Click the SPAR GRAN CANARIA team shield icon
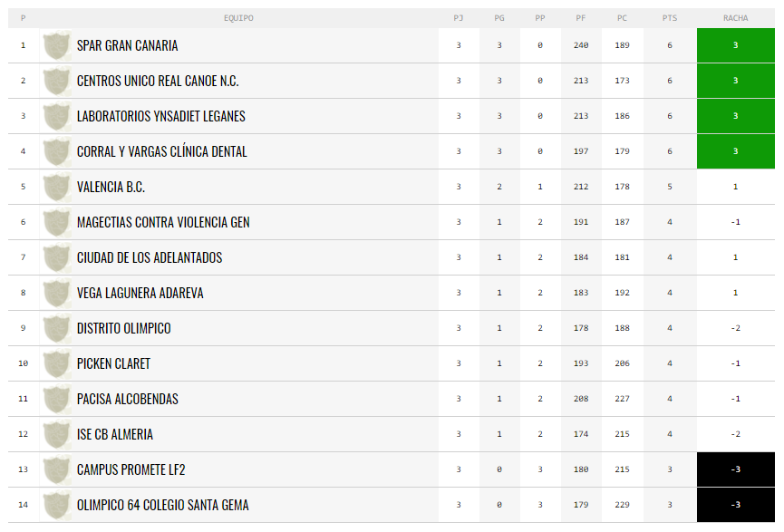Viewport: 784px width, 532px height. click(x=56, y=45)
